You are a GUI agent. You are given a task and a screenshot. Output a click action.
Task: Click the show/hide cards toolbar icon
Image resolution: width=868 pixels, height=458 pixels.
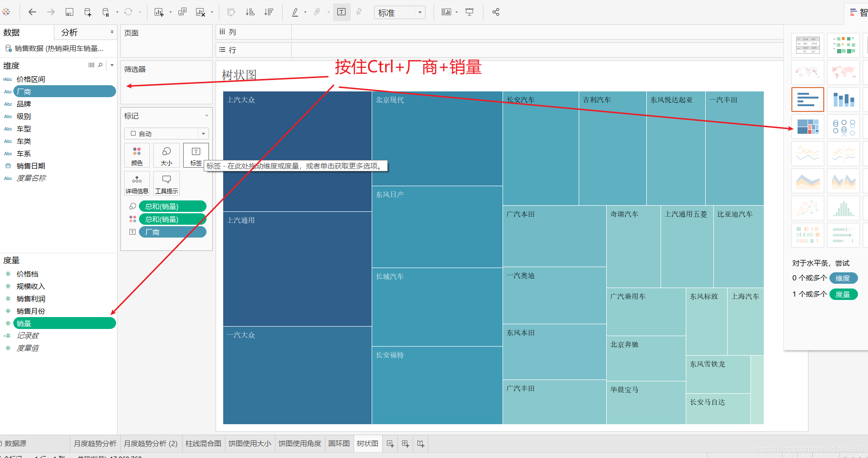(x=446, y=12)
